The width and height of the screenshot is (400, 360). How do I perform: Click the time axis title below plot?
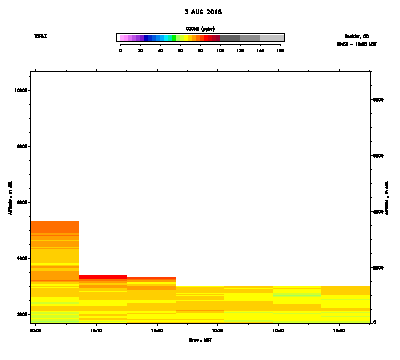(x=200, y=340)
